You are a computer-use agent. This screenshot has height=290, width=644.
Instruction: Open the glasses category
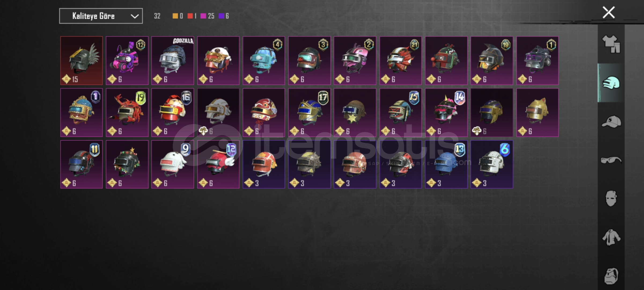point(611,160)
